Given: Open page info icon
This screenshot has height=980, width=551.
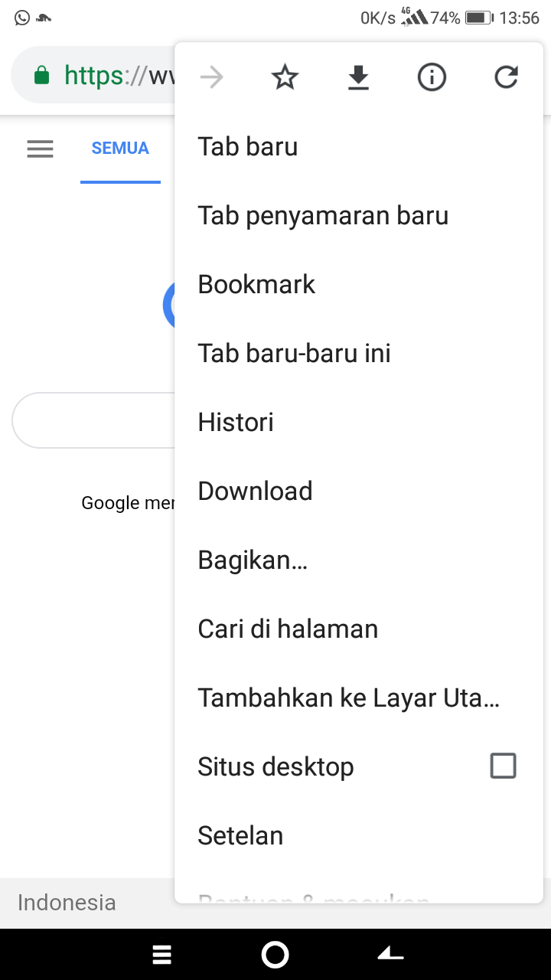Looking at the screenshot, I should pyautogui.click(x=432, y=77).
